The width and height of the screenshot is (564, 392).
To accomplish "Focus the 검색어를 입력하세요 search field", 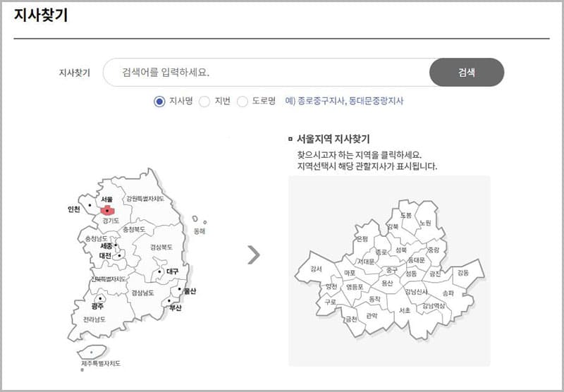I will click(x=268, y=72).
